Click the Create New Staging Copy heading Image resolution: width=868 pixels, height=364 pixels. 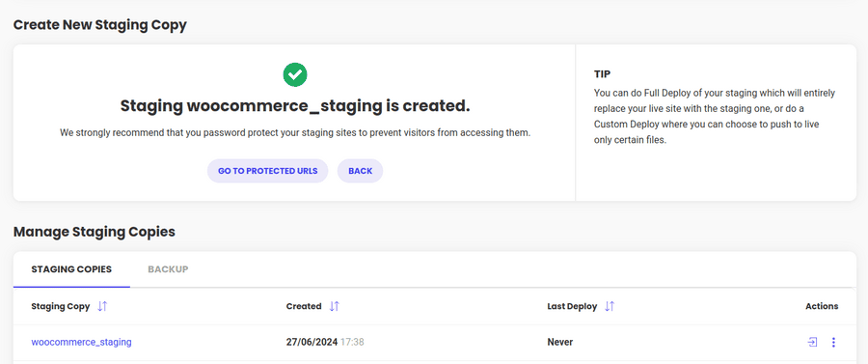click(100, 25)
